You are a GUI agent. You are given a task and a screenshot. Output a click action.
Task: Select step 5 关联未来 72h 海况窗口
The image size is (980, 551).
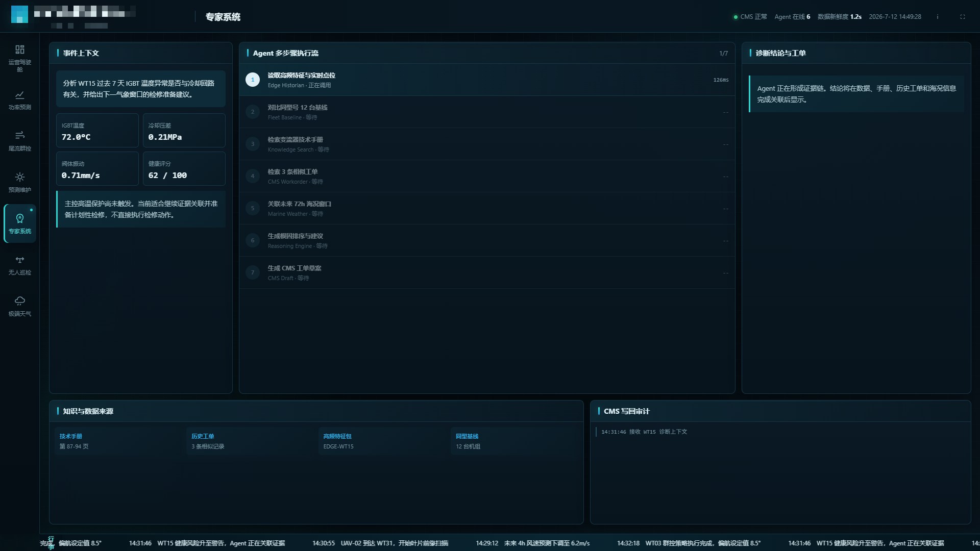click(x=487, y=208)
